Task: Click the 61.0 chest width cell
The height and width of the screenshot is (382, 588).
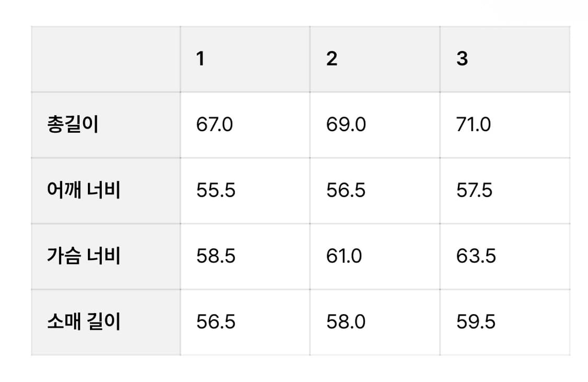Action: pos(344,257)
